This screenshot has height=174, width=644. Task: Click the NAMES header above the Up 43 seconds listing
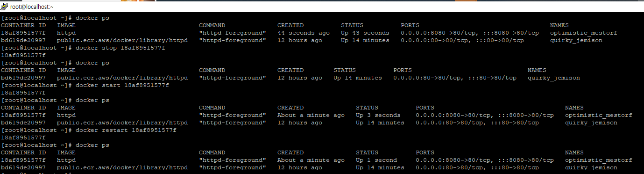(x=559, y=25)
